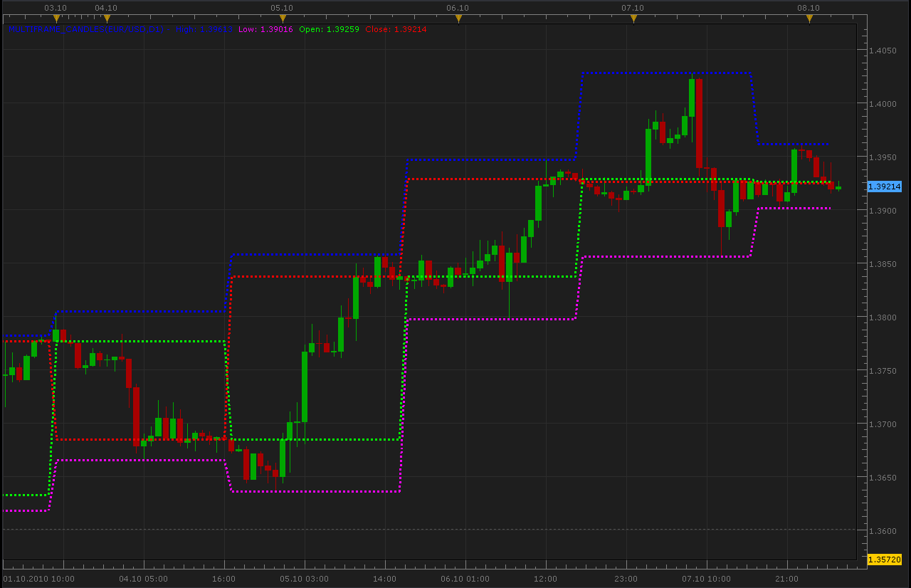Click the 1.3650 price axis label
This screenshot has width=911, height=588.
883,478
